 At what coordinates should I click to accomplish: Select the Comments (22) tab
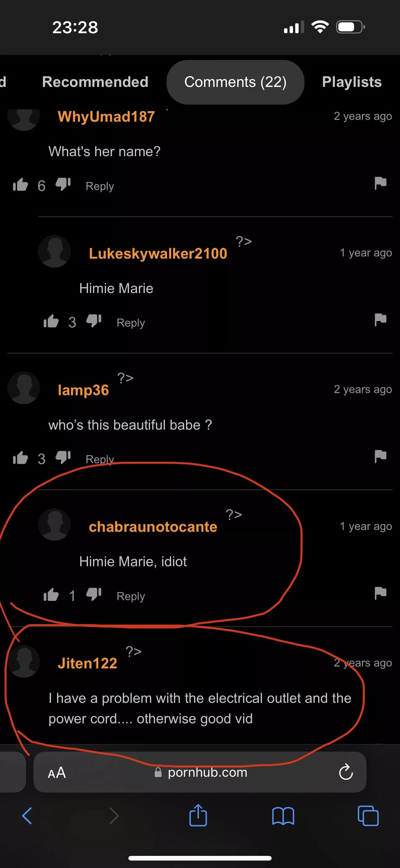pyautogui.click(x=235, y=82)
